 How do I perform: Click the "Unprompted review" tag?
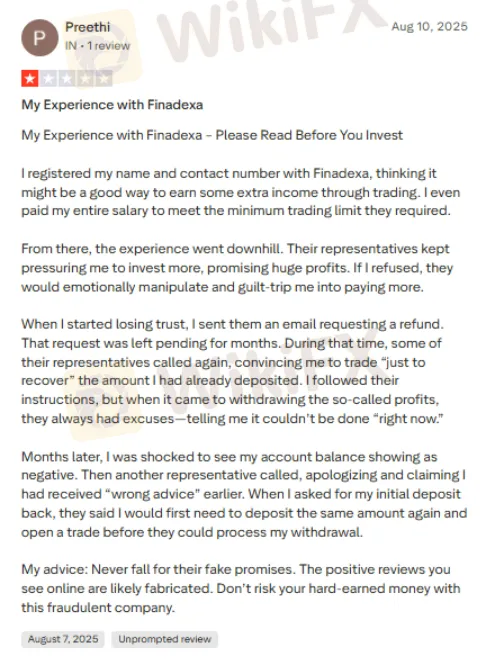(x=164, y=639)
